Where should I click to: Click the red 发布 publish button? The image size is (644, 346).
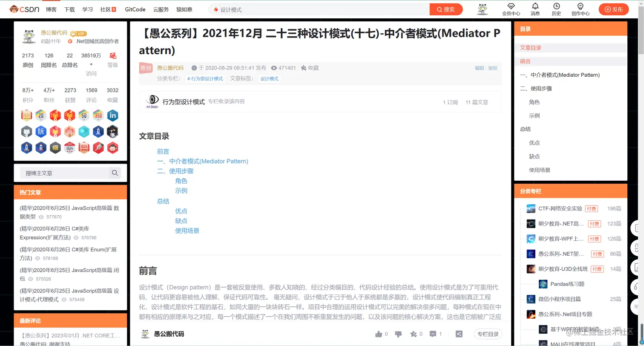[613, 9]
